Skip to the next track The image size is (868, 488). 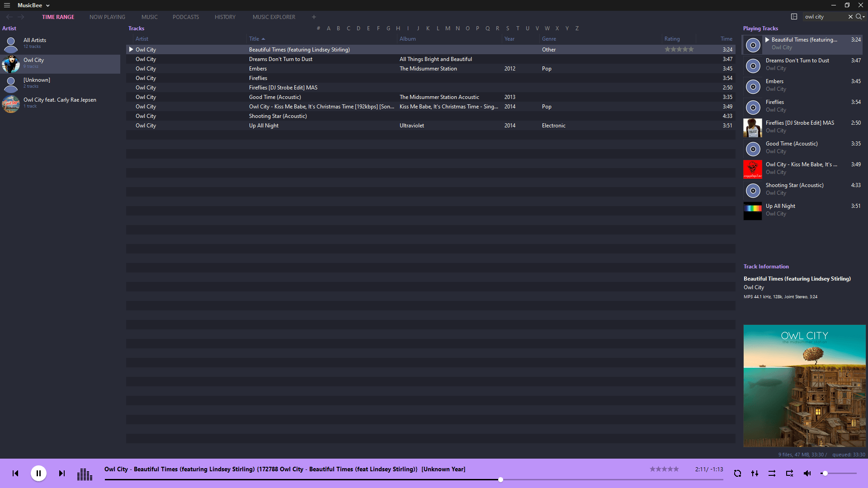click(x=62, y=473)
